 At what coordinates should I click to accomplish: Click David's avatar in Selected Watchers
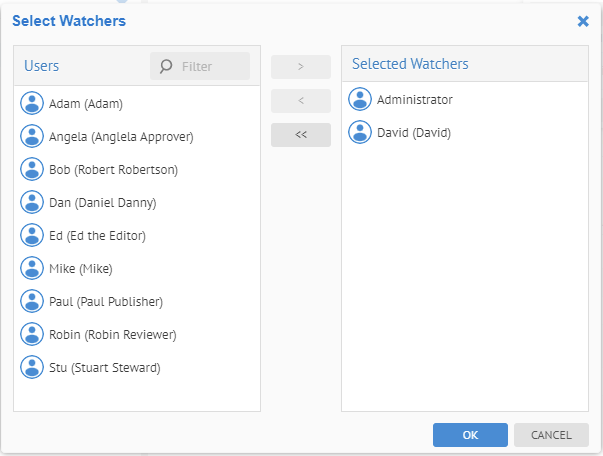coord(360,132)
